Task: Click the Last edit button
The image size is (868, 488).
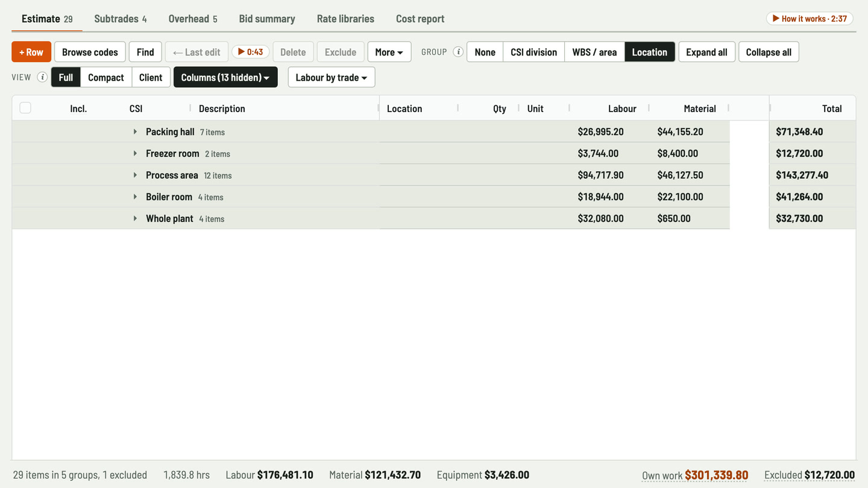Action: coord(197,52)
